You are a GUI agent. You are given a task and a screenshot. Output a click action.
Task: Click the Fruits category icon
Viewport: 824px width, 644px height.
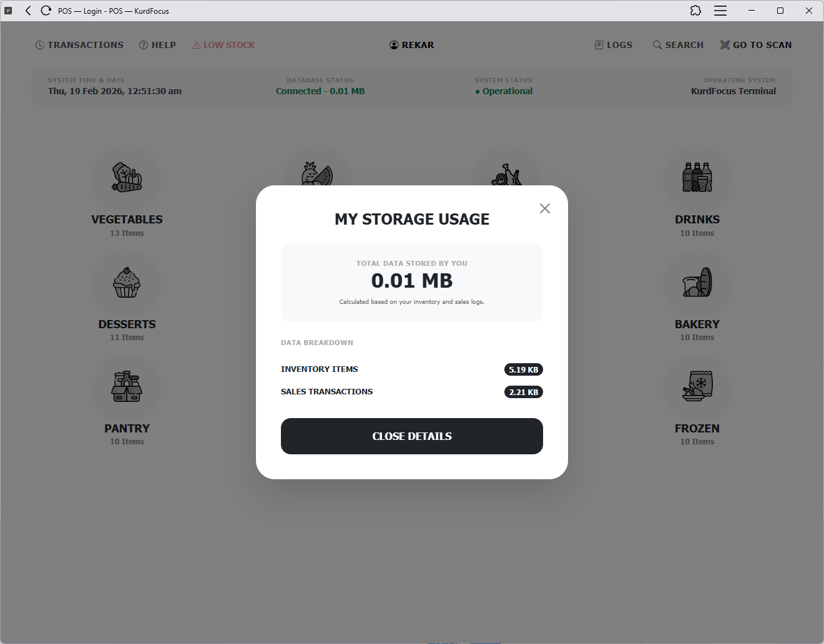click(317, 172)
